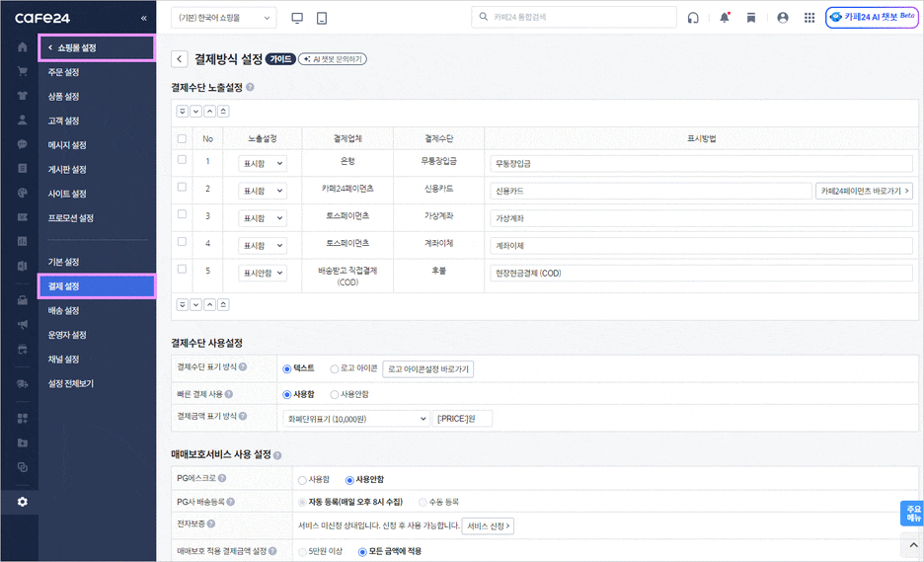924x562 pixels.
Task: Click the search magnifier icon
Action: (x=483, y=17)
